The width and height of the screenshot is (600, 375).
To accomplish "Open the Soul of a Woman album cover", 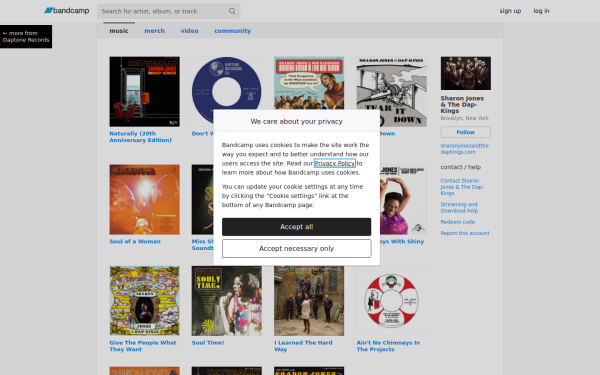I will click(x=144, y=199).
